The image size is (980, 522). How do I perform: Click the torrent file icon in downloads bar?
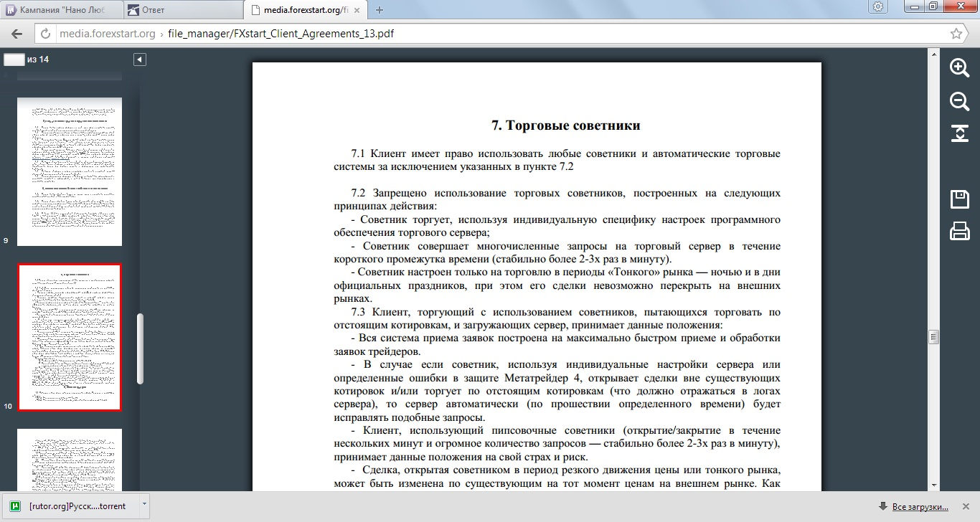tap(15, 506)
